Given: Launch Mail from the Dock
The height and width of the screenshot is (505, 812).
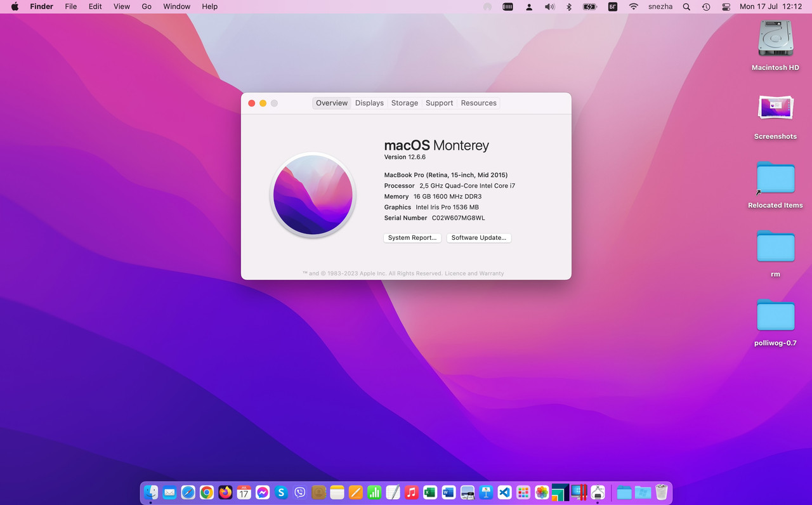Looking at the screenshot, I should tap(169, 492).
